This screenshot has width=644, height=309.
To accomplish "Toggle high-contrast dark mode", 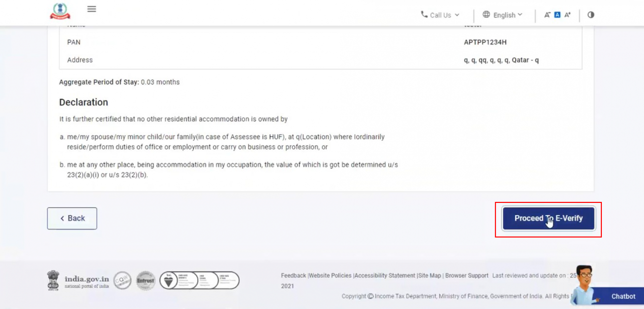I will point(590,14).
